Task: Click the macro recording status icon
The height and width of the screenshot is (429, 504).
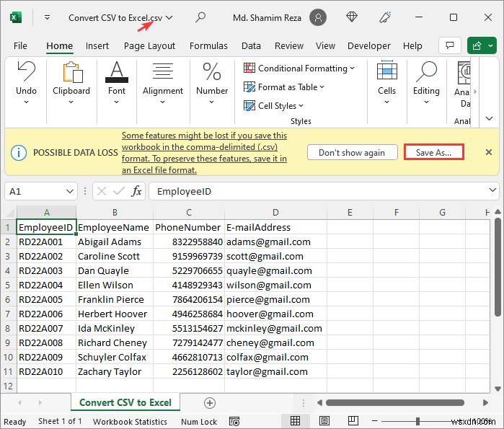Action: click(x=234, y=421)
